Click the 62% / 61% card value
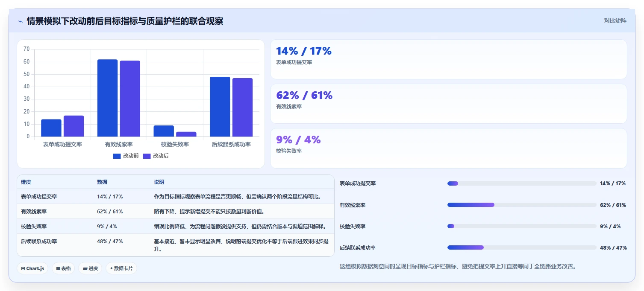644x291 pixels. (304, 96)
